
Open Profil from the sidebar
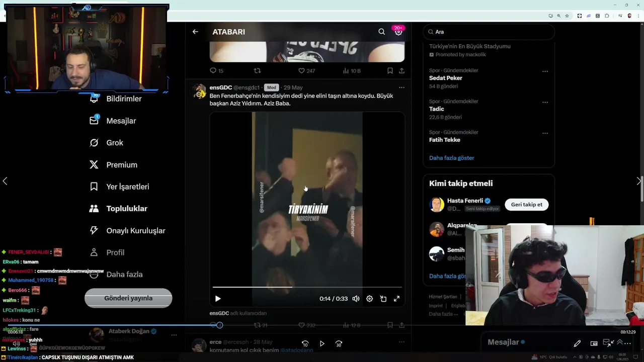click(x=107, y=252)
